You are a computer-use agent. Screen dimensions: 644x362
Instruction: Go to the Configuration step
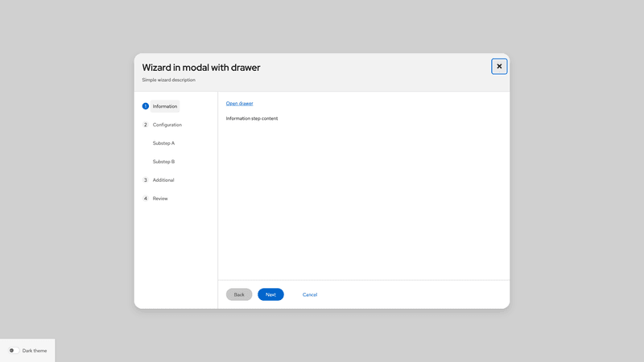[167, 125]
